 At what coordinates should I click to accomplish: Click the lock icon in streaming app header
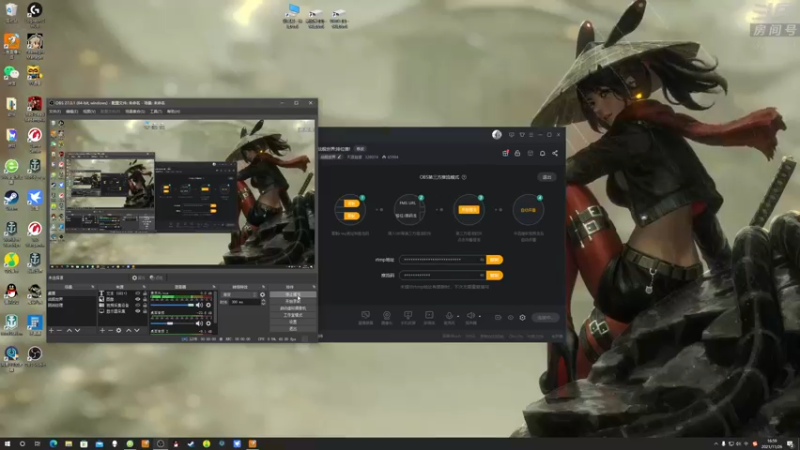coord(517,153)
